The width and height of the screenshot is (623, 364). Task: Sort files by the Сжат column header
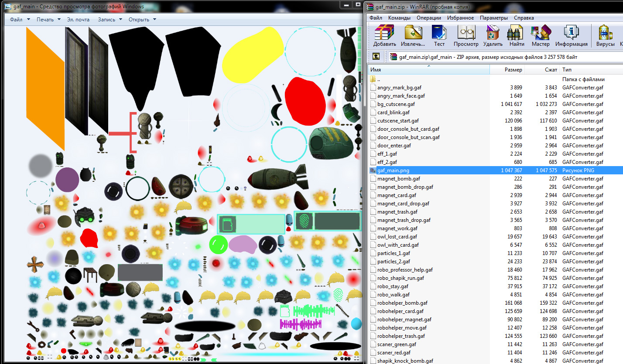coord(542,70)
